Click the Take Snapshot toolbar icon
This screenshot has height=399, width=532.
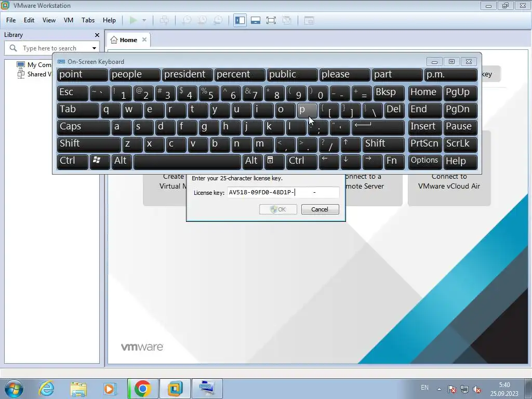[187, 20]
